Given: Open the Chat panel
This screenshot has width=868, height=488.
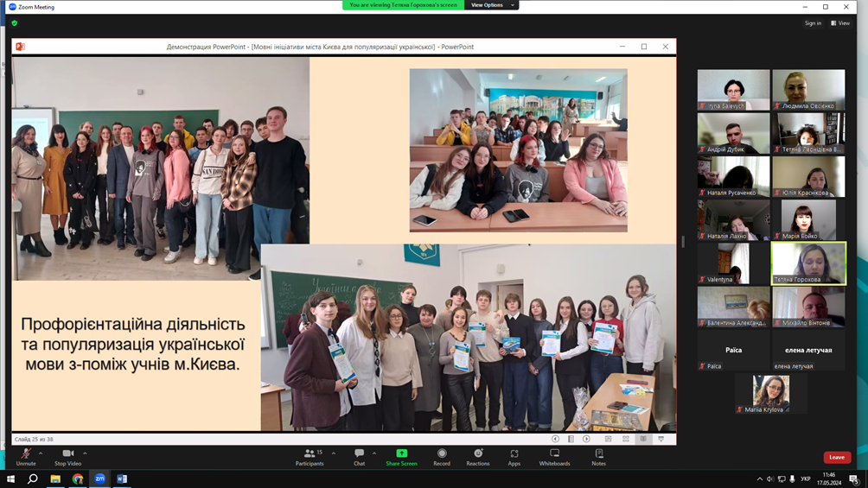Looking at the screenshot, I should tap(359, 456).
